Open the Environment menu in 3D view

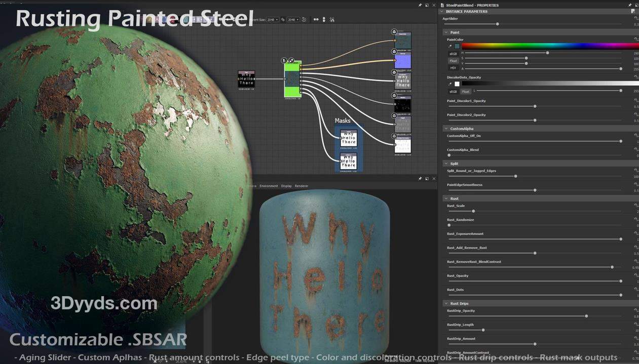click(x=269, y=186)
